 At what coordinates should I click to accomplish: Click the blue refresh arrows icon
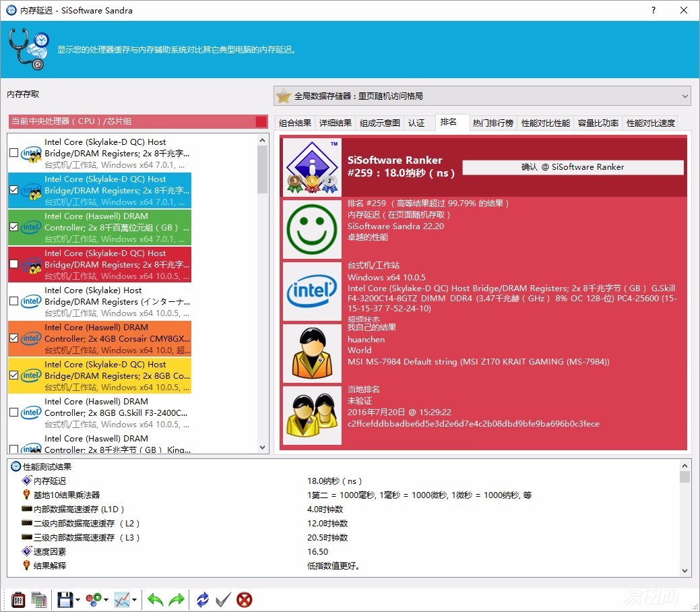[203, 599]
